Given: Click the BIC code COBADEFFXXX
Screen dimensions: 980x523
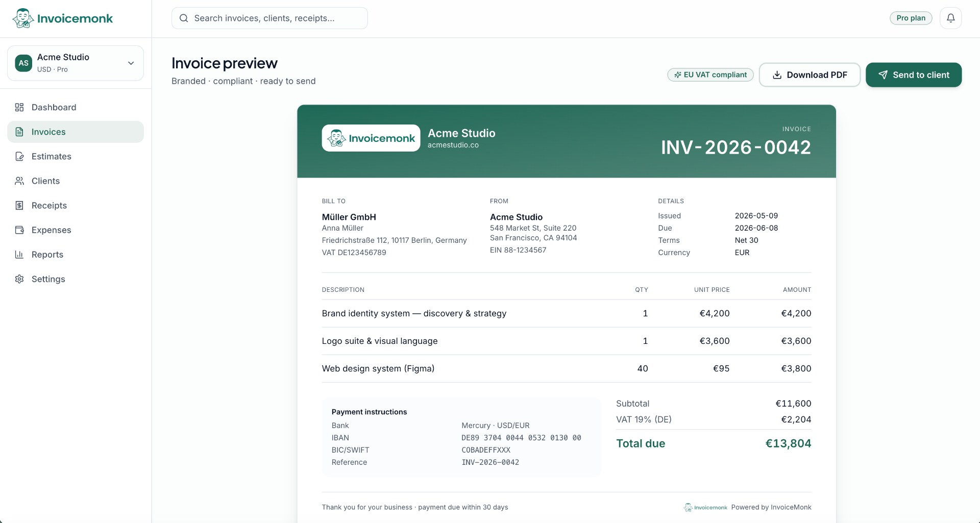Looking at the screenshot, I should (x=486, y=450).
